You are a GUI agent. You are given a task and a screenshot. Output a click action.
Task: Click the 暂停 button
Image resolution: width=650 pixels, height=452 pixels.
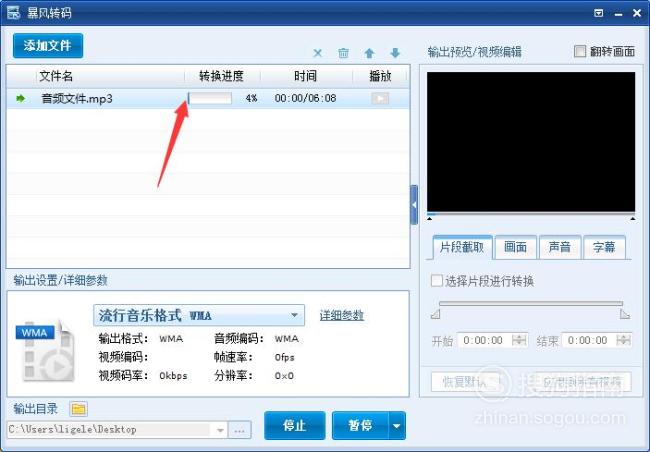[x=360, y=425]
